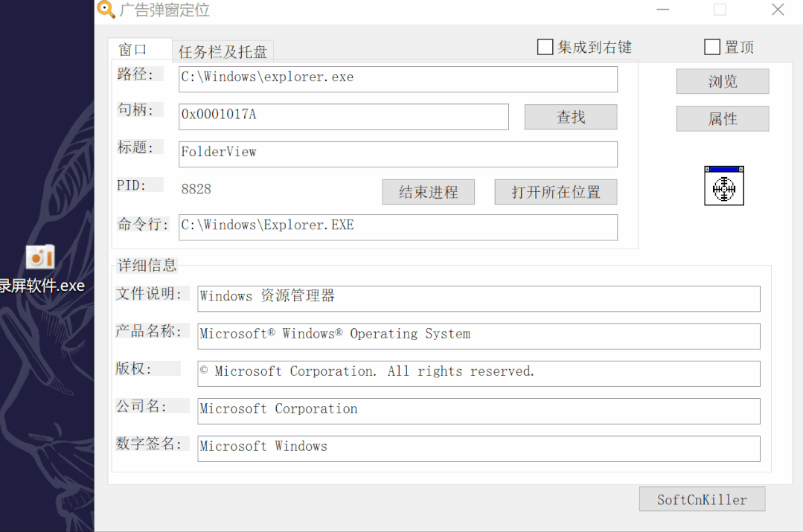This screenshot has height=532, width=803.
Task: Click the 命令行: label
Action: click(x=143, y=224)
